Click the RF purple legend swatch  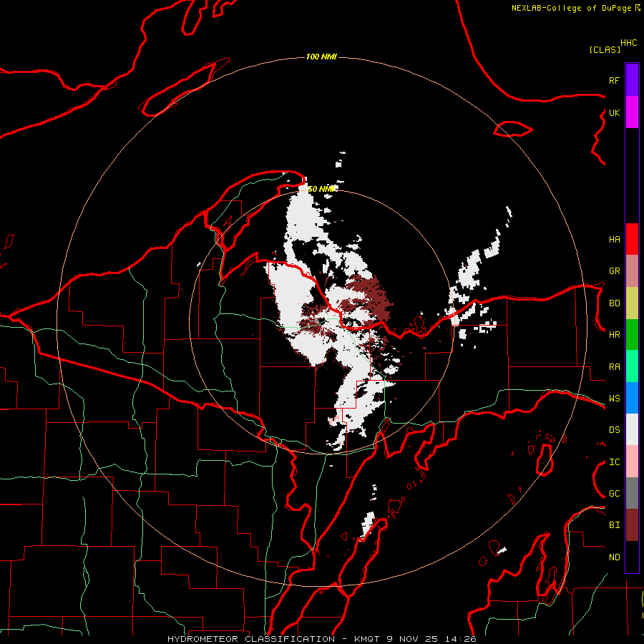pos(632,80)
